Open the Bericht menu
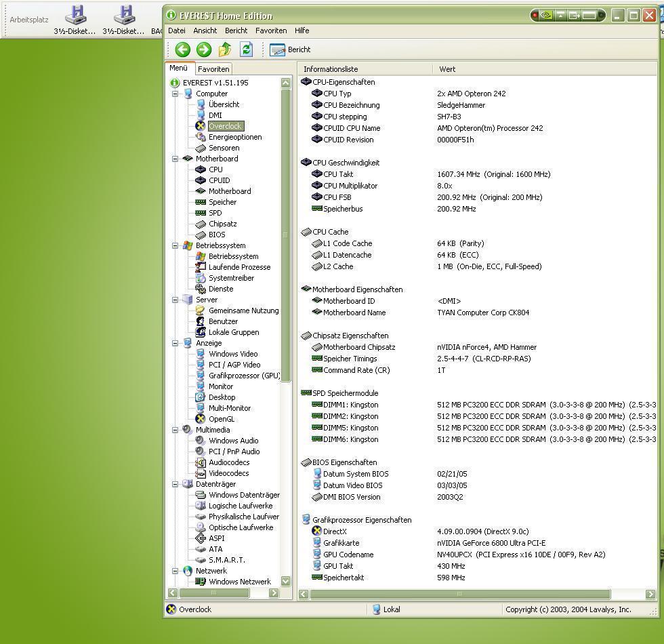Screen dimensions: 664x644 pyautogui.click(x=236, y=31)
